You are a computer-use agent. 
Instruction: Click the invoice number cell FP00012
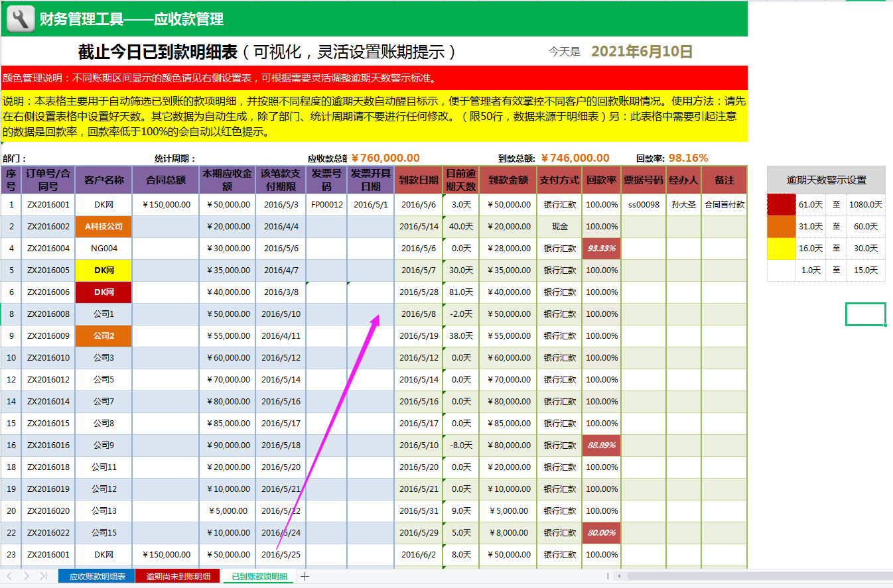pyautogui.click(x=326, y=204)
